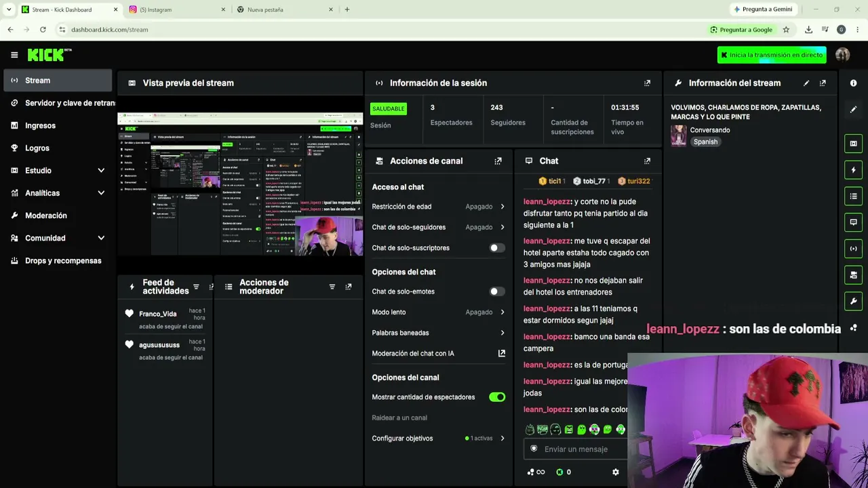868x488 pixels.
Task: Toggle the chat bubble widget in the right rail
Action: pos(853,222)
